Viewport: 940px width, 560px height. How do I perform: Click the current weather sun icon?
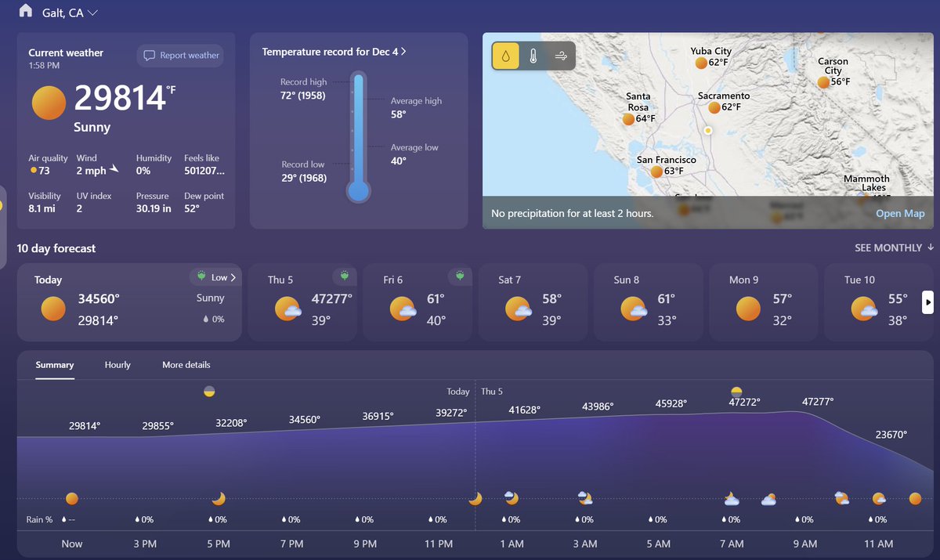pyautogui.click(x=48, y=102)
